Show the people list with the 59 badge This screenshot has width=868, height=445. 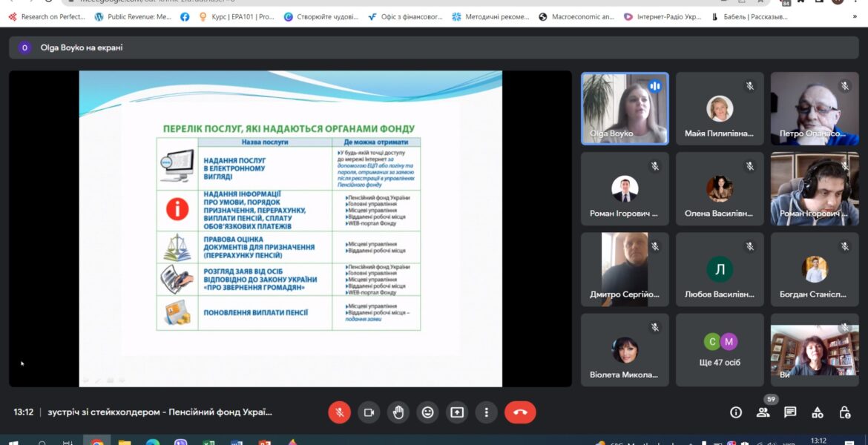pyautogui.click(x=763, y=412)
